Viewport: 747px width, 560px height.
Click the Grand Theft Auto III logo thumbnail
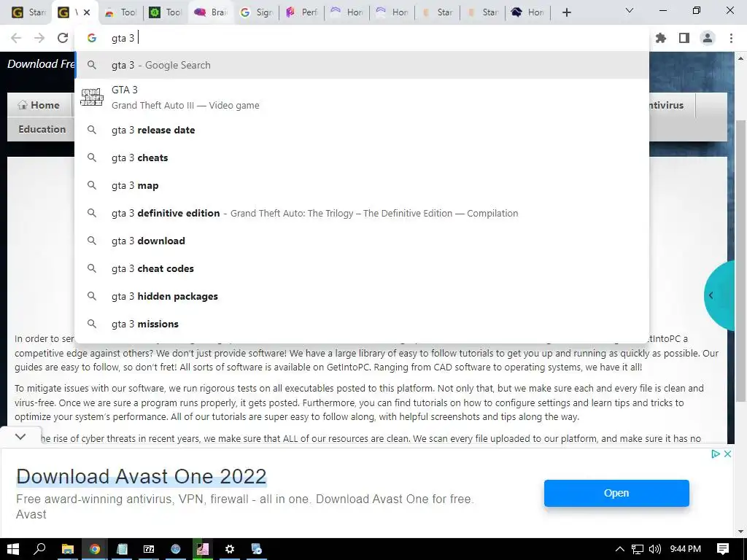91,97
